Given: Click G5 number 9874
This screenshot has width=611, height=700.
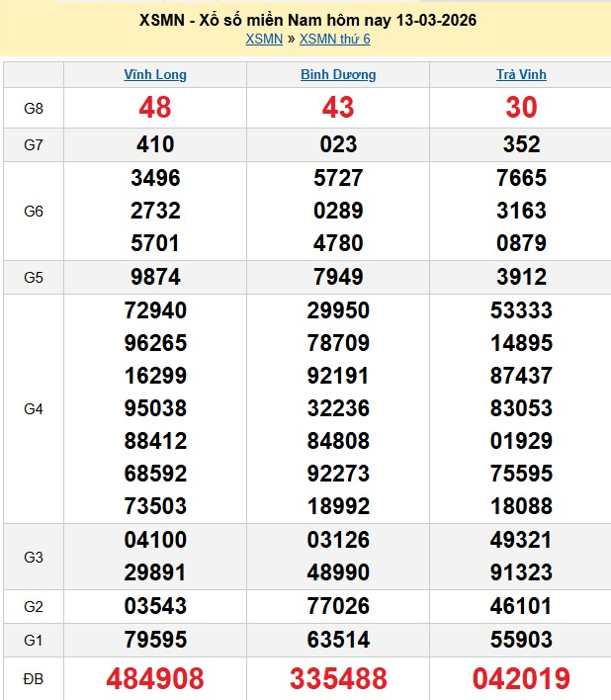Looking at the screenshot, I should coord(155,277).
